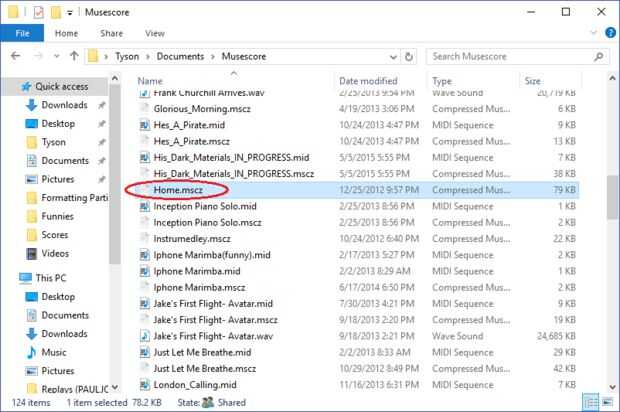Click Iphone Marimba(funny).mid icon

click(x=145, y=255)
